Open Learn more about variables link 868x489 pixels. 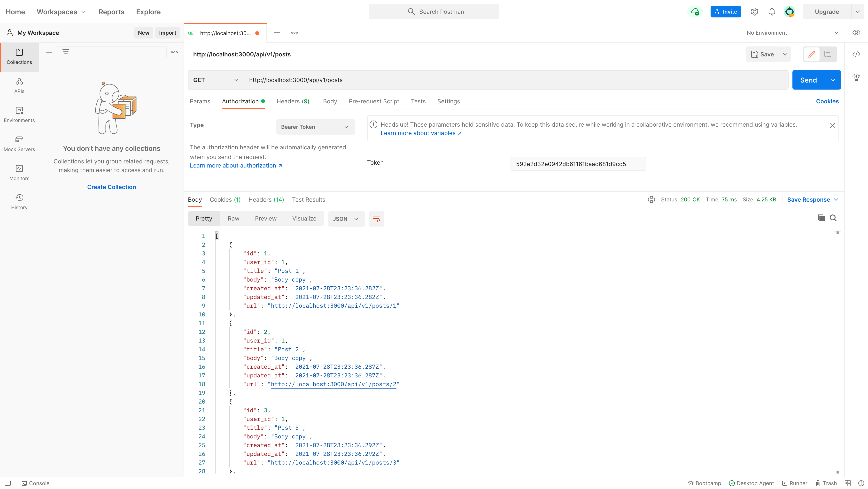[x=421, y=133]
